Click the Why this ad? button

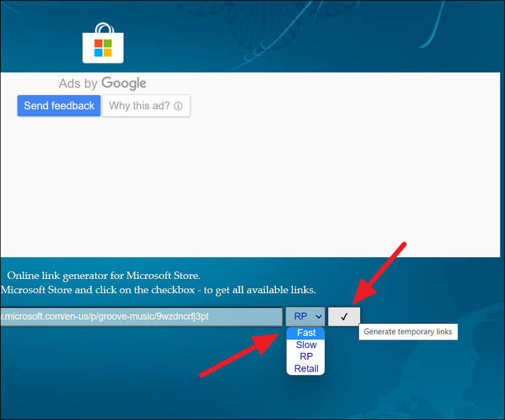point(146,106)
